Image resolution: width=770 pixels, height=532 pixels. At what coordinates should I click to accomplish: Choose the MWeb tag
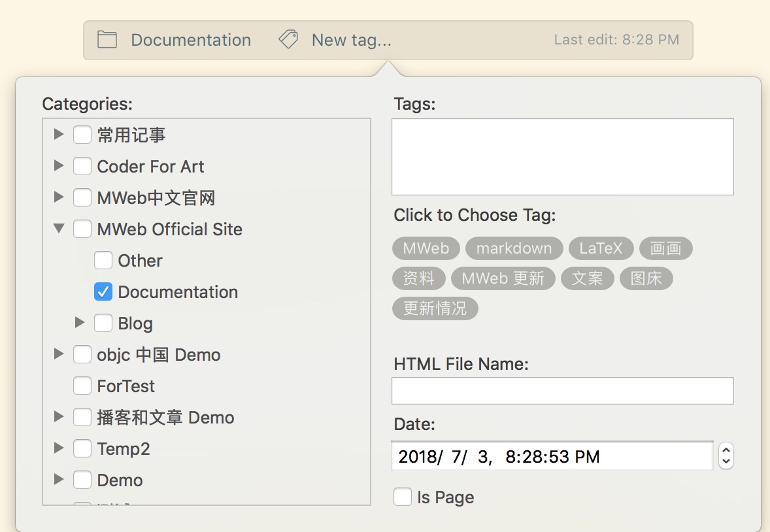coord(426,248)
